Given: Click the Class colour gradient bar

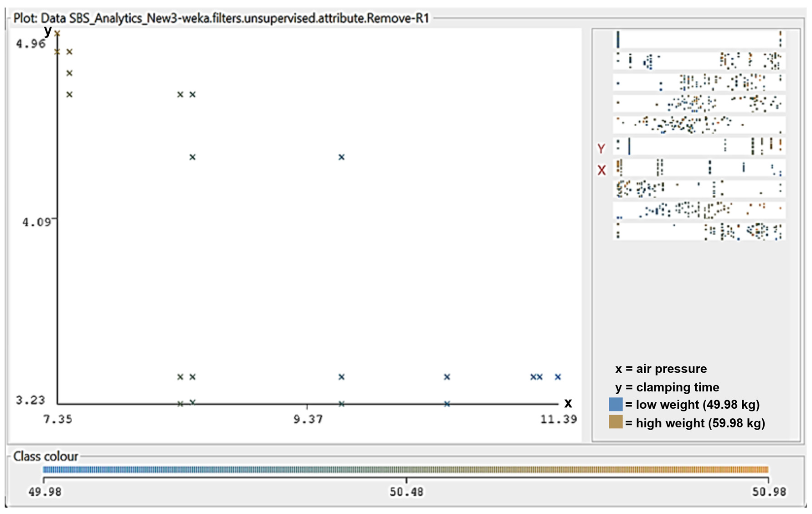Looking at the screenshot, I should 405,470.
